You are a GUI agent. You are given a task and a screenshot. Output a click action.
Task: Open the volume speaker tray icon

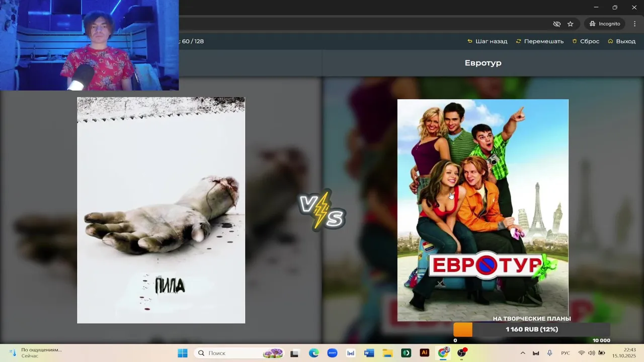coord(591,353)
